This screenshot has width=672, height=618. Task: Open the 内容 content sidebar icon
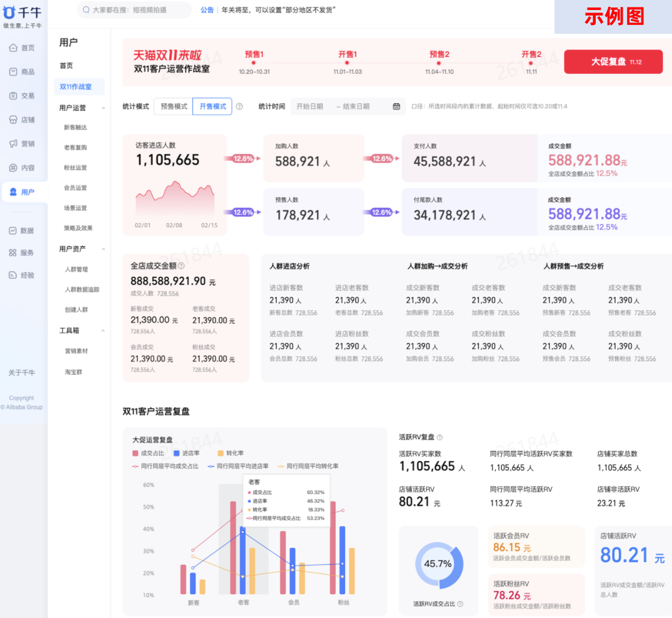coord(13,168)
